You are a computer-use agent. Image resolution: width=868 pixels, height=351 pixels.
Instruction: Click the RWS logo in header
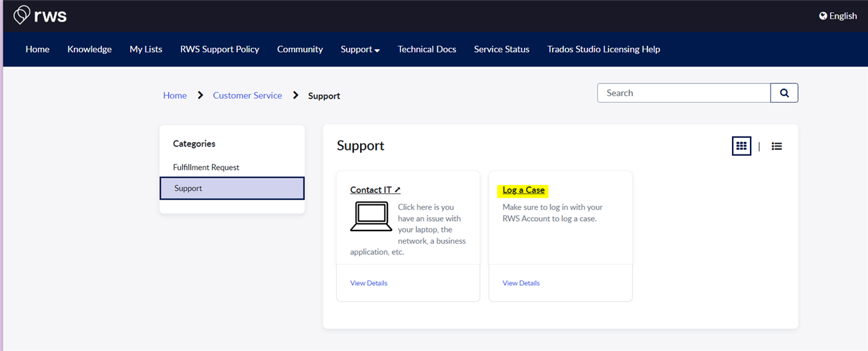tap(40, 15)
